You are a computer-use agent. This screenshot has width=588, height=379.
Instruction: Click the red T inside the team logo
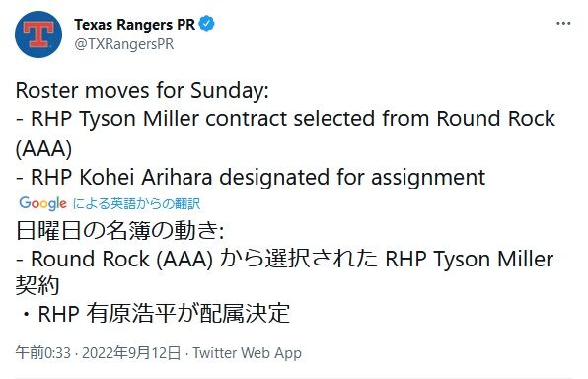(x=38, y=35)
